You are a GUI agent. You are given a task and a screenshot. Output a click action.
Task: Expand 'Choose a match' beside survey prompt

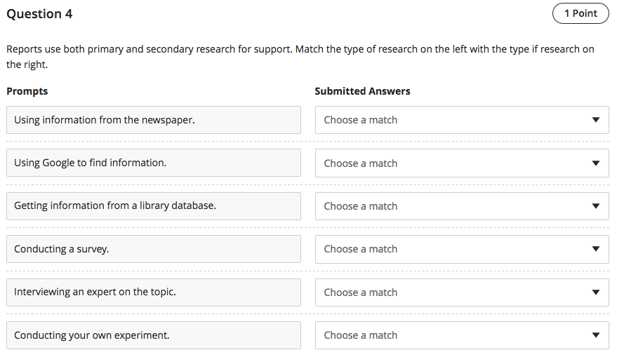[x=449, y=249]
